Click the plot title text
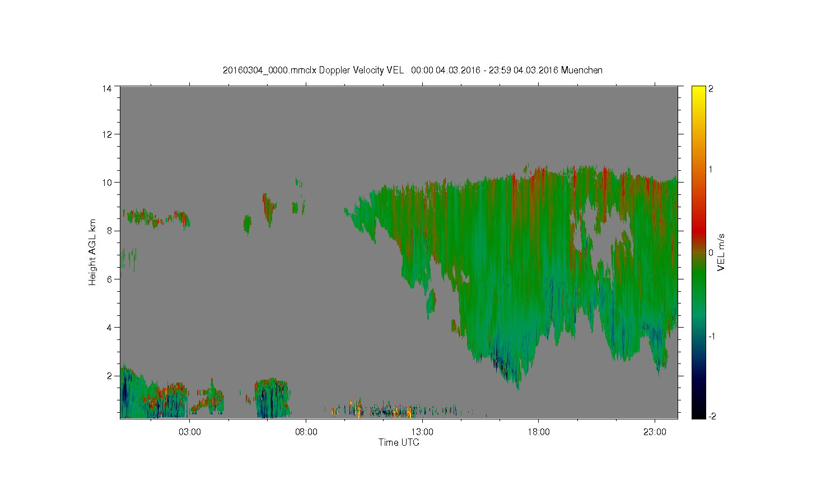The image size is (840, 504). [x=413, y=70]
